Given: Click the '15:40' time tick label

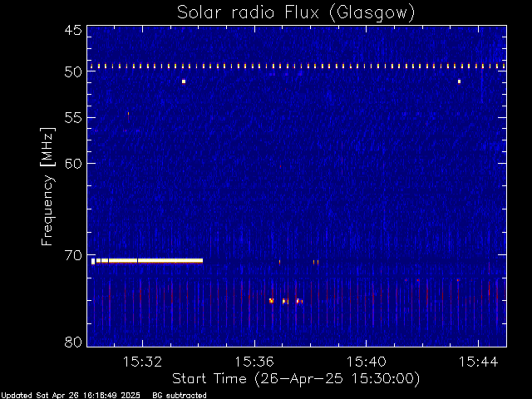Looking at the screenshot, I should coord(366,362).
